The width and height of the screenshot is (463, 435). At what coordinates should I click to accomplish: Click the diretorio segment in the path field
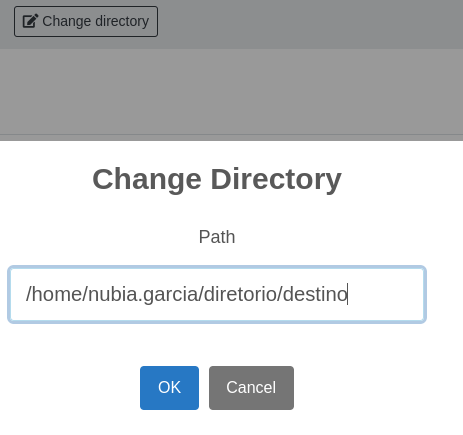(x=240, y=294)
